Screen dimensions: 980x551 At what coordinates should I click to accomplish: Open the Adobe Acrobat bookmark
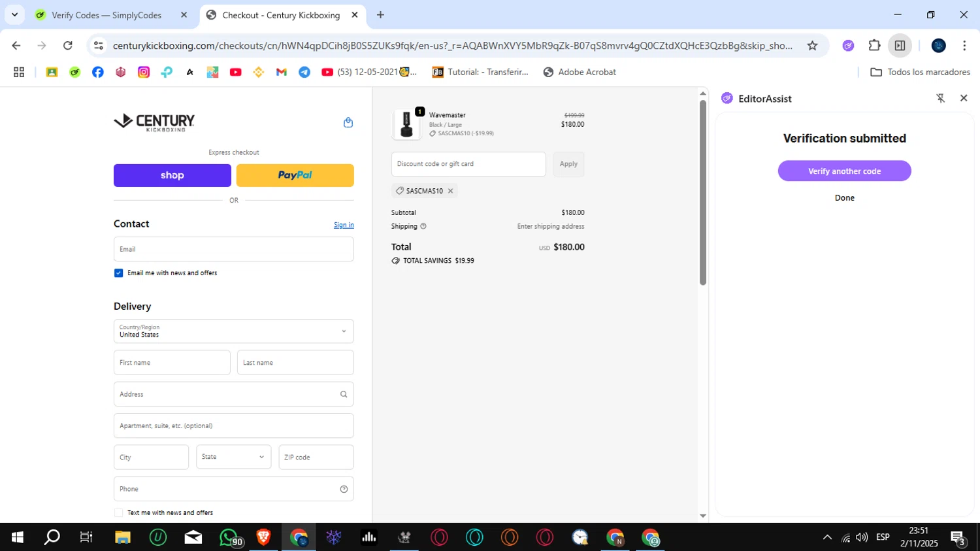pyautogui.click(x=580, y=72)
